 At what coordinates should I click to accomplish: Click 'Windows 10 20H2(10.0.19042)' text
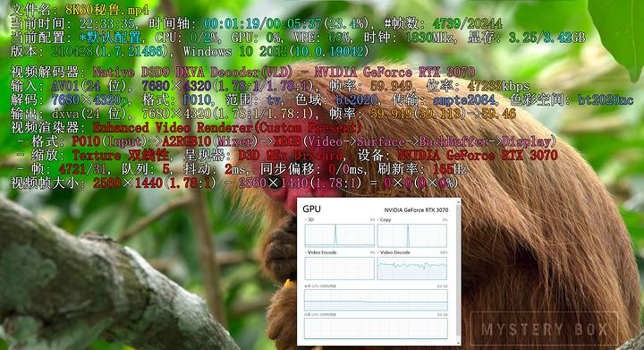pyautogui.click(x=276, y=51)
